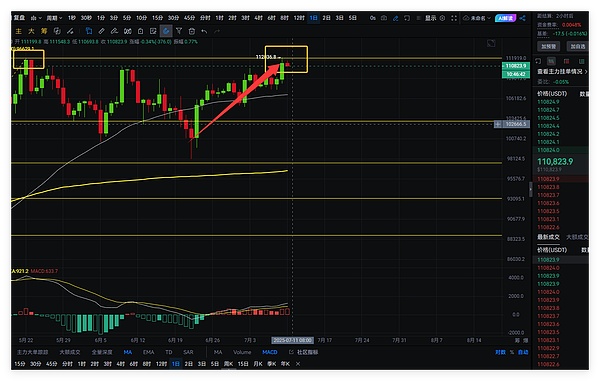Switch to the 周K interval in the bottom bar
The width and height of the screenshot is (600, 381).
228,364
